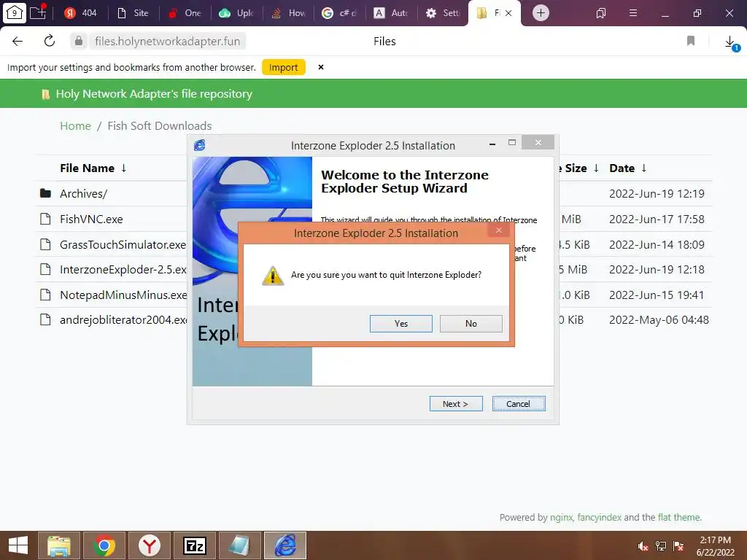Image resolution: width=747 pixels, height=560 pixels.
Task: Click the NotepadMinusMinus.exe file link
Action: point(123,295)
